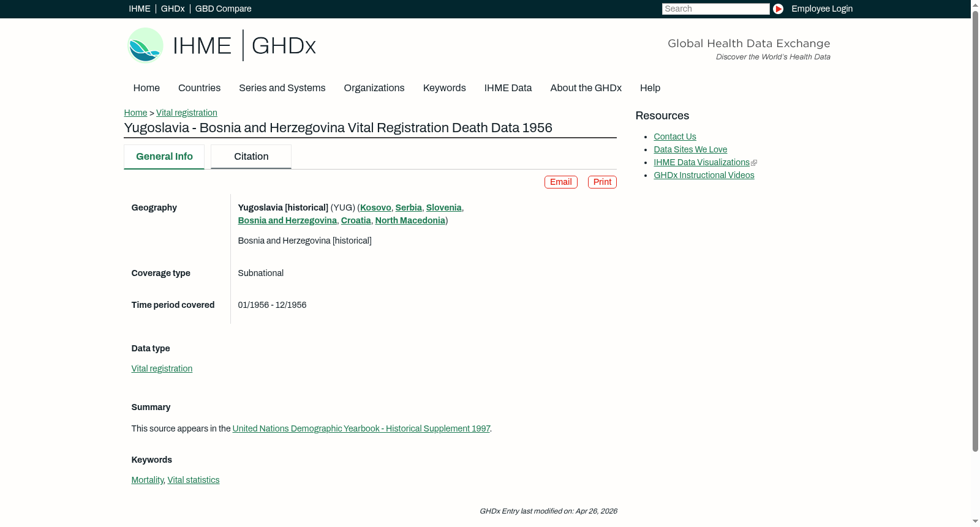
Task: Open Contact Us resource link
Action: (675, 136)
